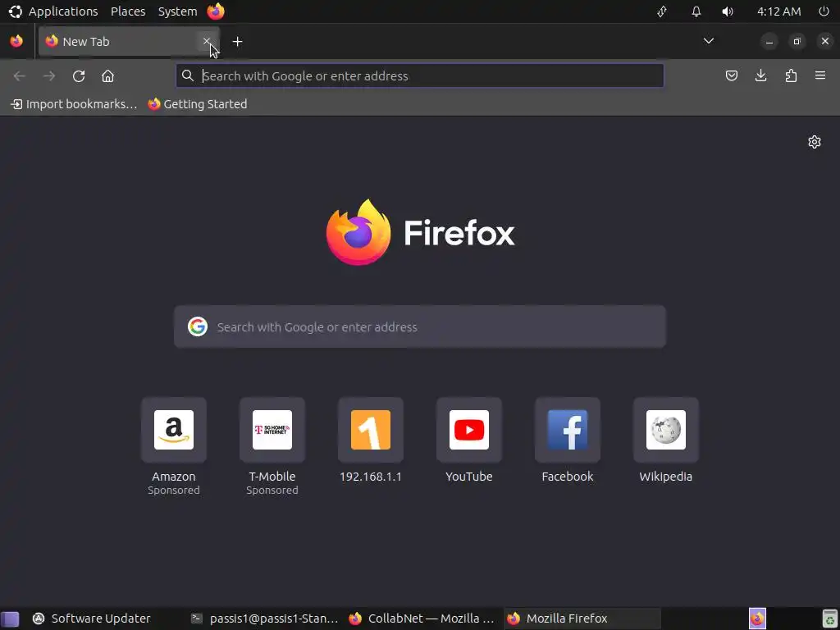Switch to CollabNet Mozilla window
840x630 pixels.
[x=421, y=619]
